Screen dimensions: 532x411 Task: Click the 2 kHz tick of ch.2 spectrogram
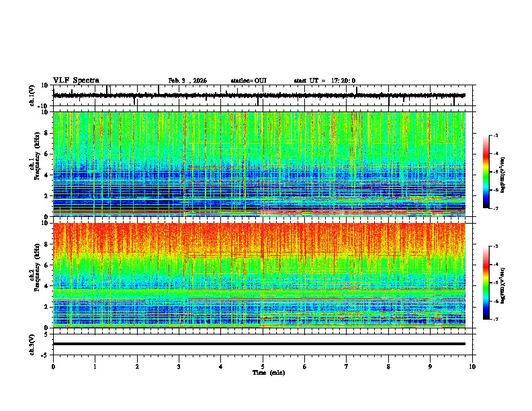pyautogui.click(x=47, y=307)
